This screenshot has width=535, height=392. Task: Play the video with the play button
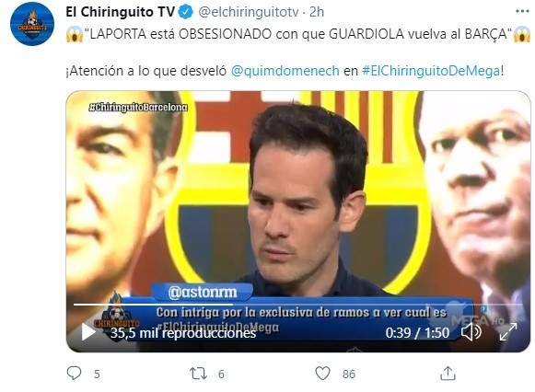tap(88, 332)
